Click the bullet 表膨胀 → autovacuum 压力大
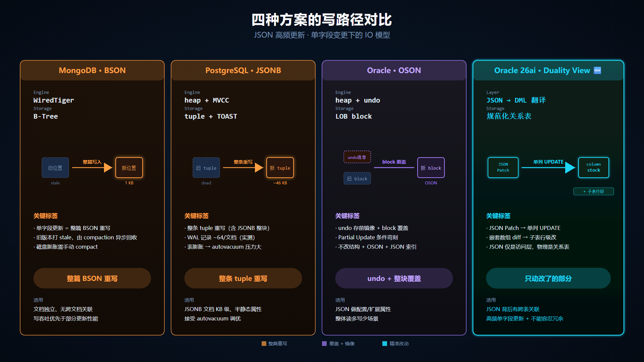Image resolution: width=644 pixels, height=362 pixels. (223, 247)
